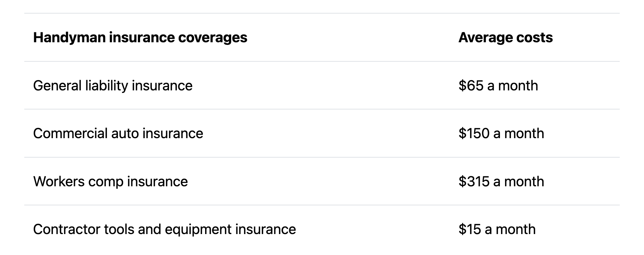Select the "$150 a month" cost cell

click(501, 133)
